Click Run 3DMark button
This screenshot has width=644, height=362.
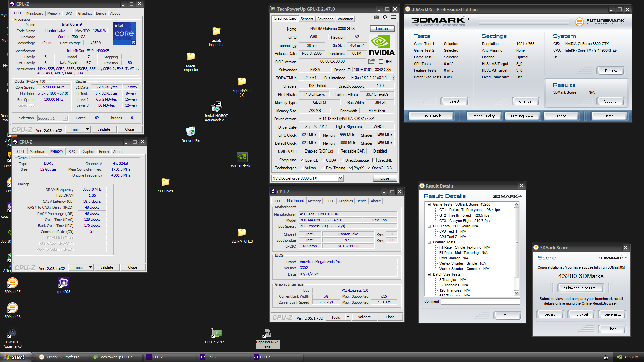(x=431, y=116)
